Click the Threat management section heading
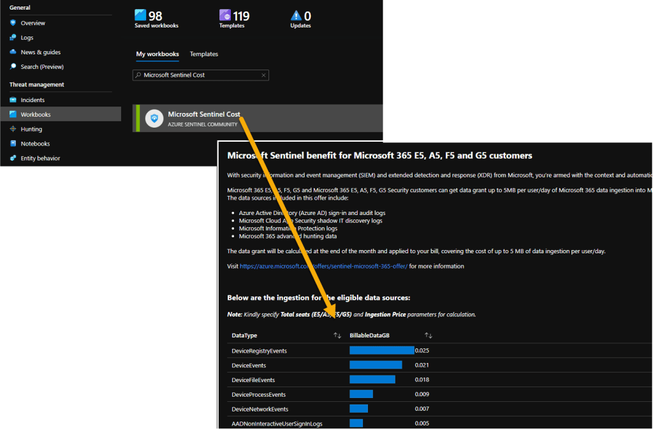This screenshot has width=653, height=430. [x=37, y=85]
